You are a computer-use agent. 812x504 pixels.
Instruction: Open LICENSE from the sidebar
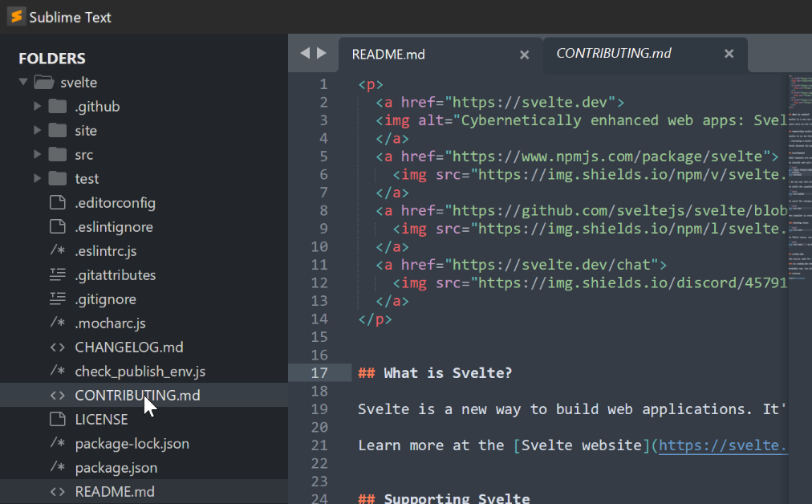101,419
